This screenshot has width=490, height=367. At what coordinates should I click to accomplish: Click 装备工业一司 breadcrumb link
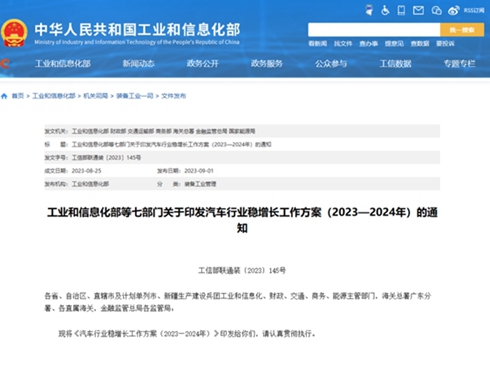135,96
